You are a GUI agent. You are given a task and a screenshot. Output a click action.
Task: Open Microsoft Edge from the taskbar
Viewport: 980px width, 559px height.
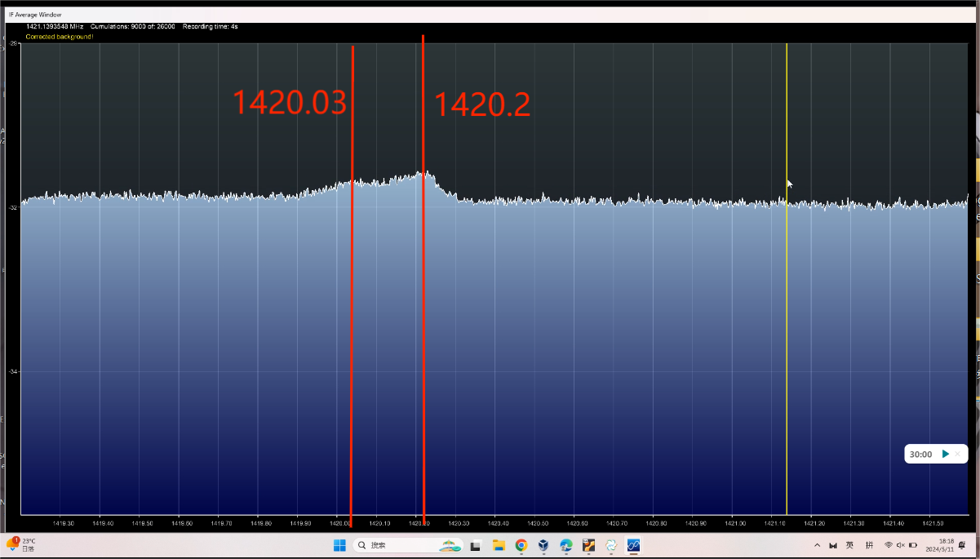click(x=566, y=545)
